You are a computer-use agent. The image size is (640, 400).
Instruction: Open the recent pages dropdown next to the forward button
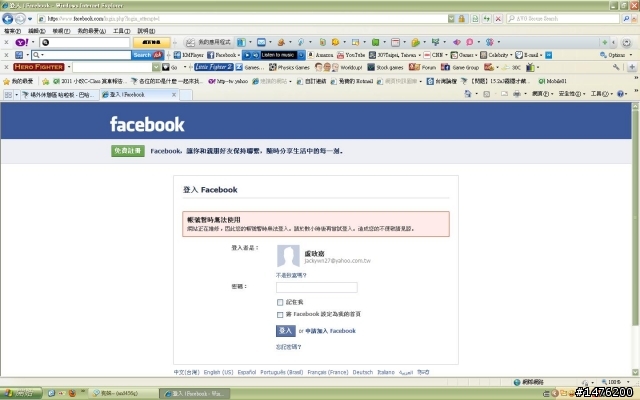(30, 19)
